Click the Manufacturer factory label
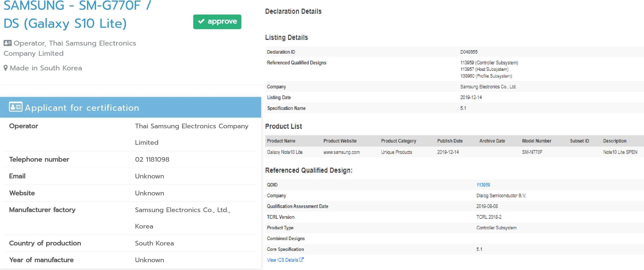 [x=42, y=210]
